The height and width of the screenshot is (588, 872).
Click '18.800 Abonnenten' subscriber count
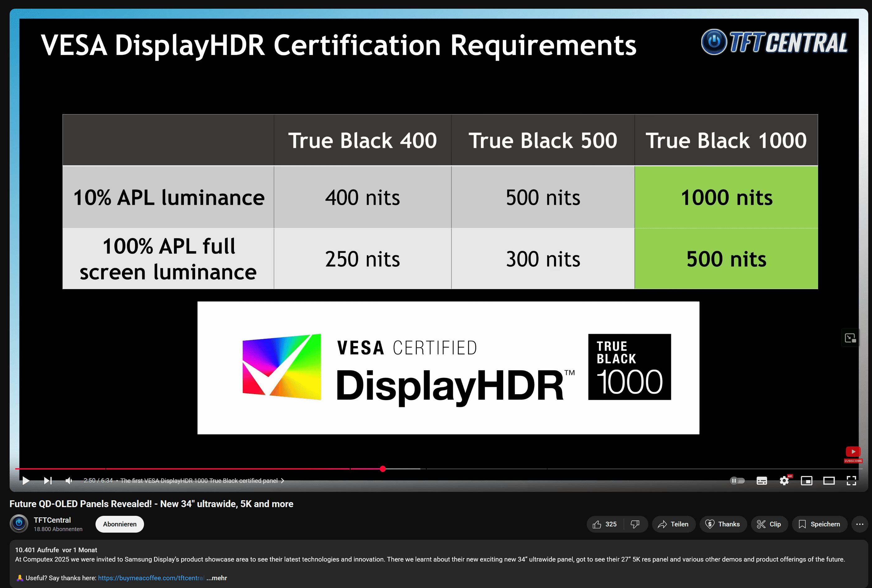pyautogui.click(x=58, y=529)
